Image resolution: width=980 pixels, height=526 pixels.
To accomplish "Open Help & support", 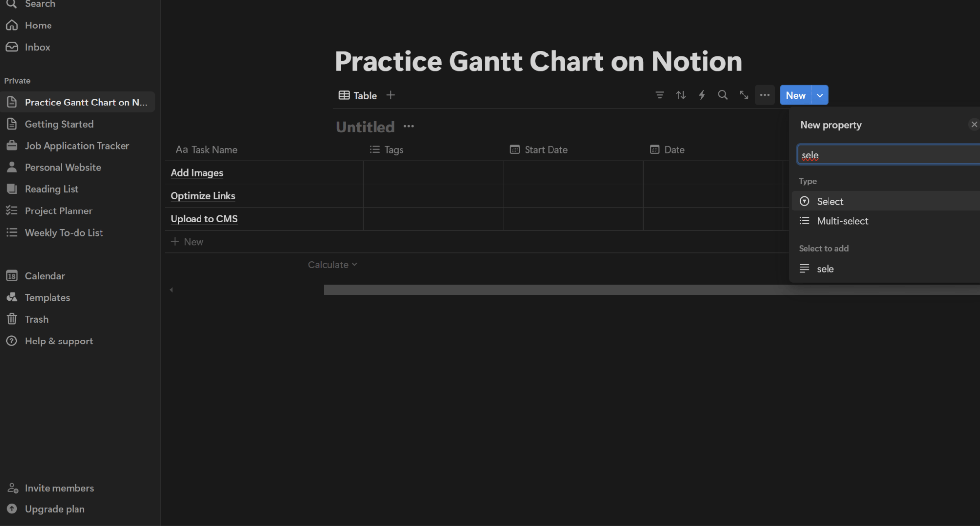I will pos(59,341).
